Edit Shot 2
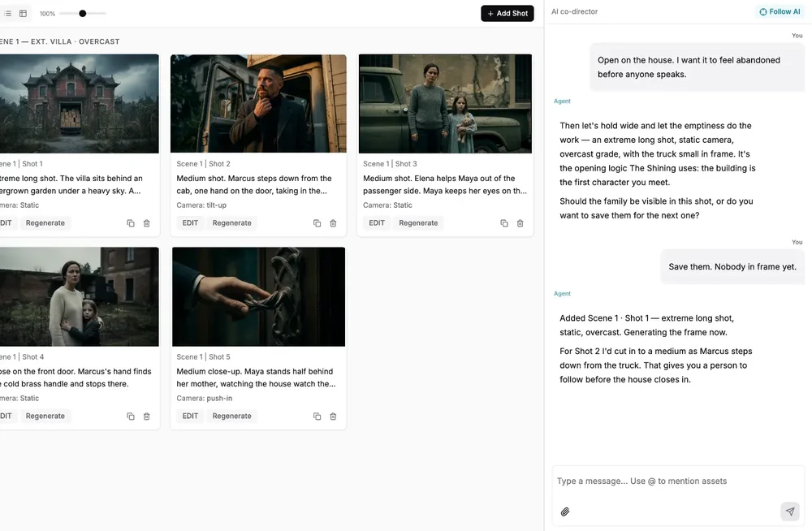 click(x=190, y=222)
